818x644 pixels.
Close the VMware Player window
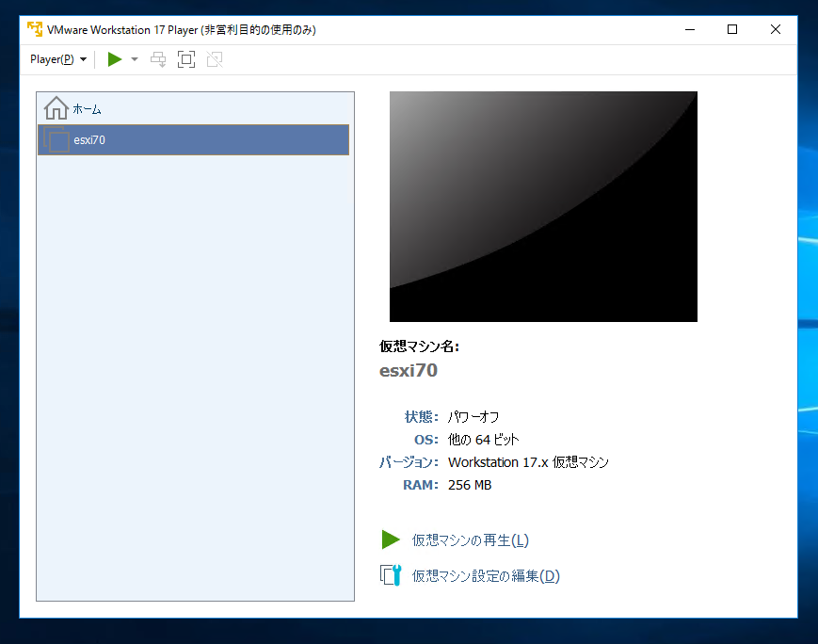pos(776,30)
